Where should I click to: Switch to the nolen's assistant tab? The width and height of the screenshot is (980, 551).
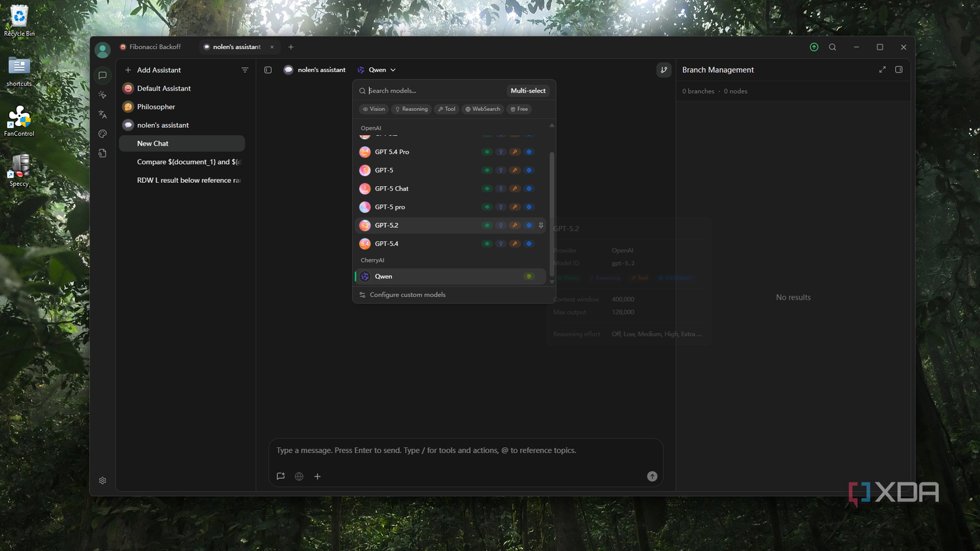click(x=237, y=47)
